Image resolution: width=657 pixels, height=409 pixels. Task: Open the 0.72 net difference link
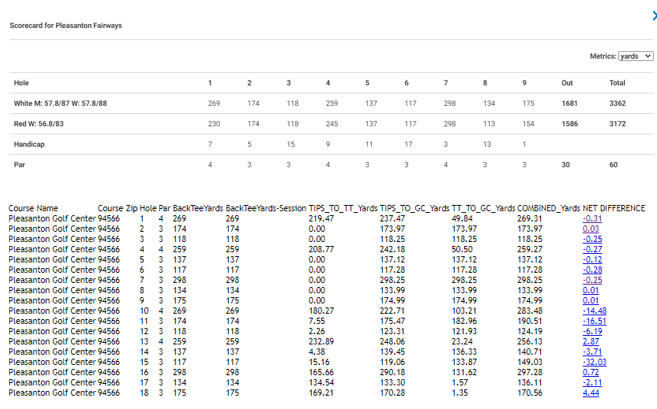[590, 373]
